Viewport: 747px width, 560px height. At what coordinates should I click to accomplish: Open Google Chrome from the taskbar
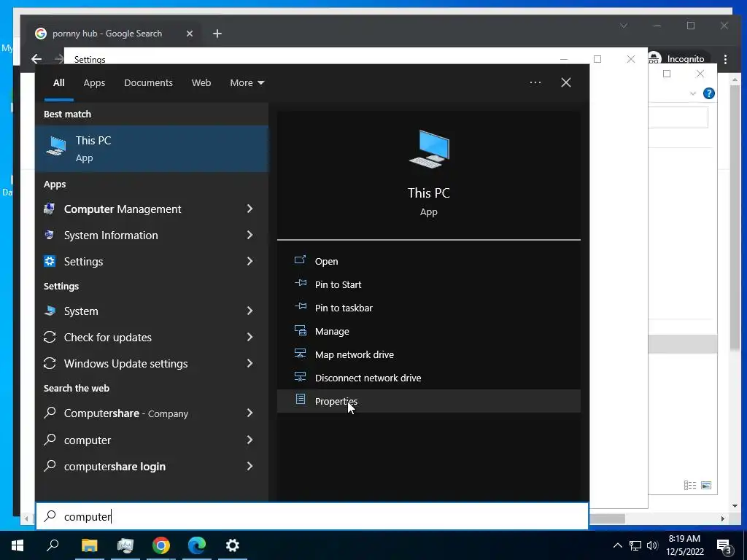click(x=161, y=545)
